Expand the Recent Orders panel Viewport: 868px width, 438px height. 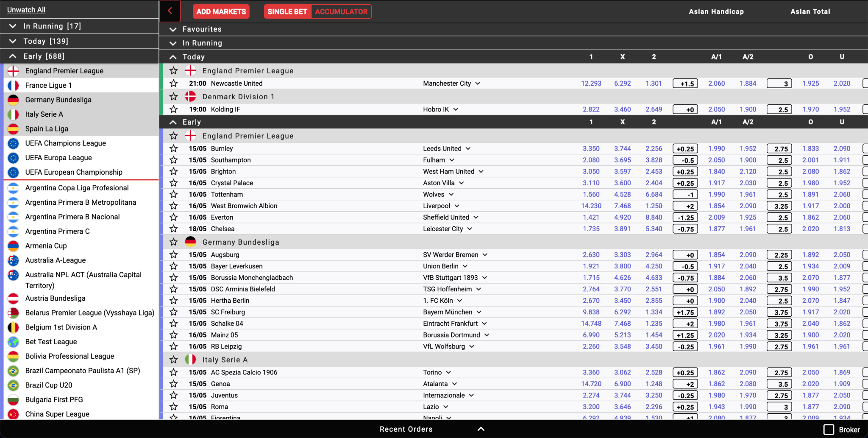[x=481, y=429]
